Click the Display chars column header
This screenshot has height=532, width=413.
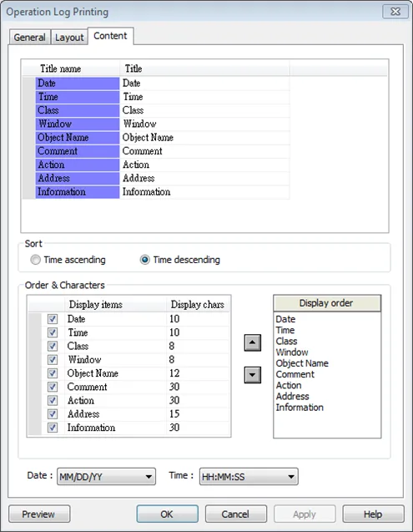tap(198, 304)
